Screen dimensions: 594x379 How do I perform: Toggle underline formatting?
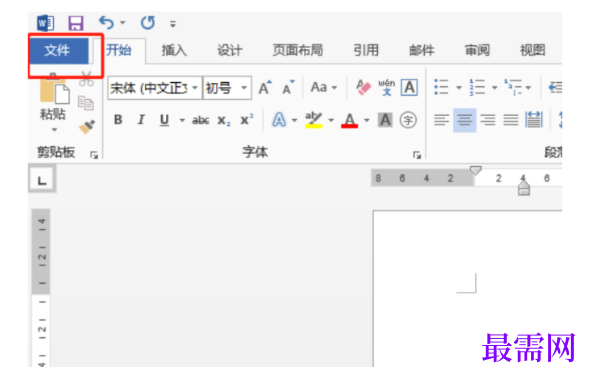pyautogui.click(x=164, y=120)
